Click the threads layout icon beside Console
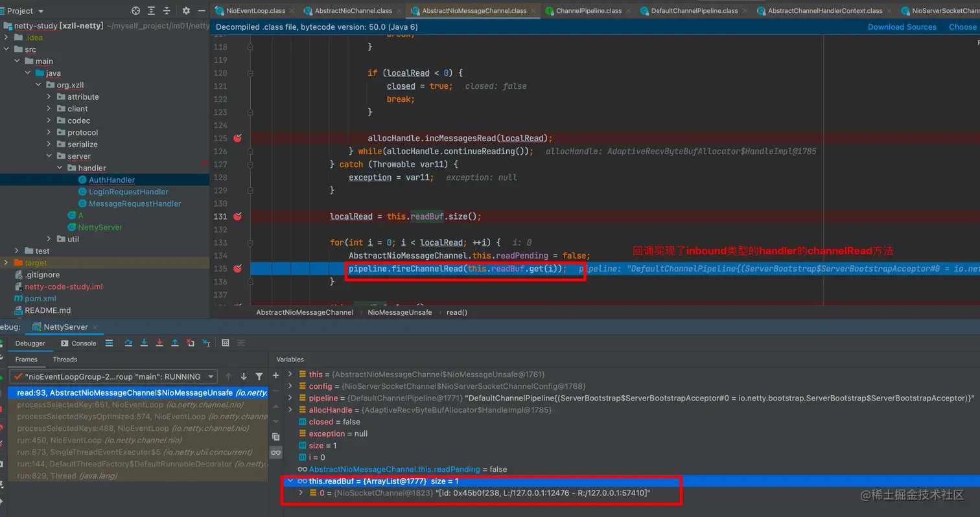The height and width of the screenshot is (517, 980). (109, 343)
